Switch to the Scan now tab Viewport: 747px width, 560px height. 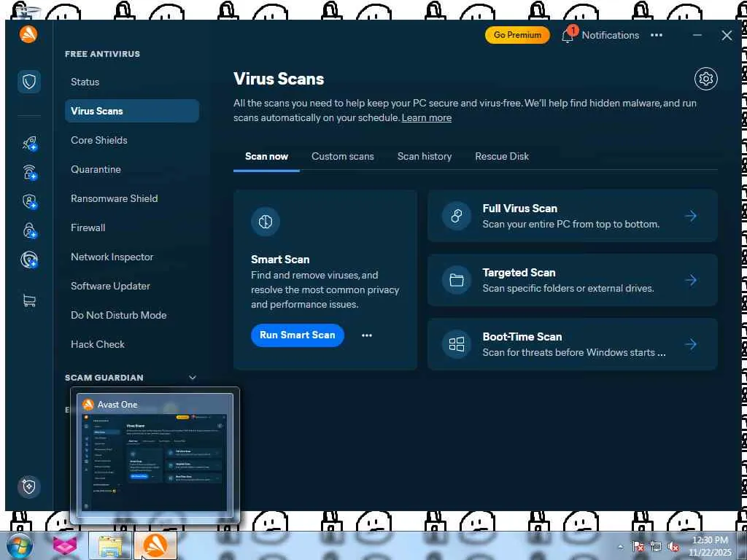click(266, 156)
